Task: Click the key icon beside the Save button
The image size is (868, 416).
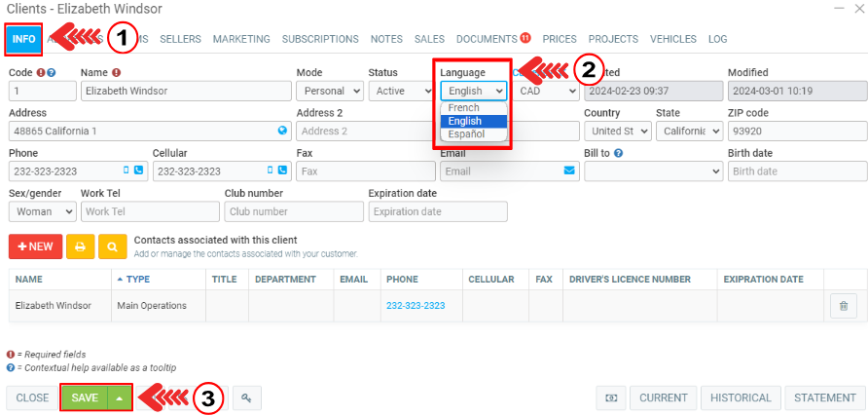Action: 247,397
